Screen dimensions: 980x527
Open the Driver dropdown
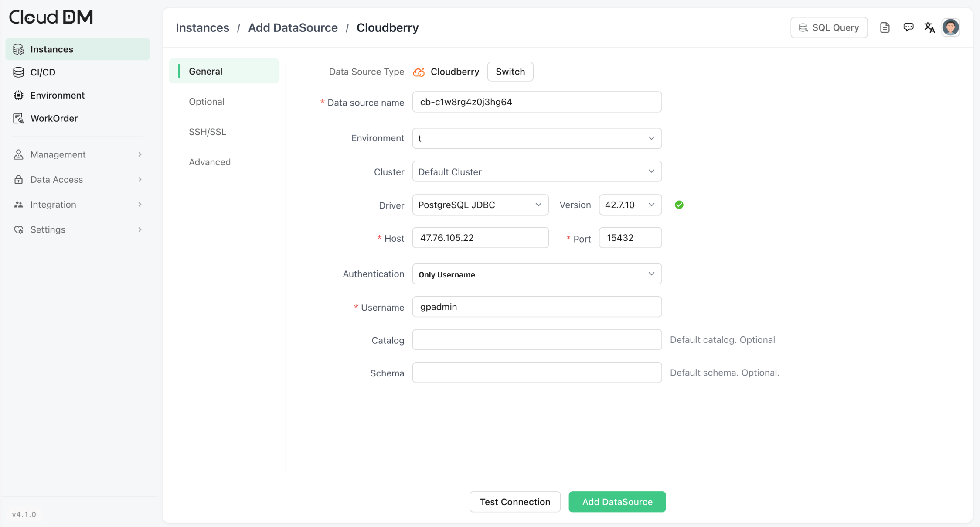[480, 205]
